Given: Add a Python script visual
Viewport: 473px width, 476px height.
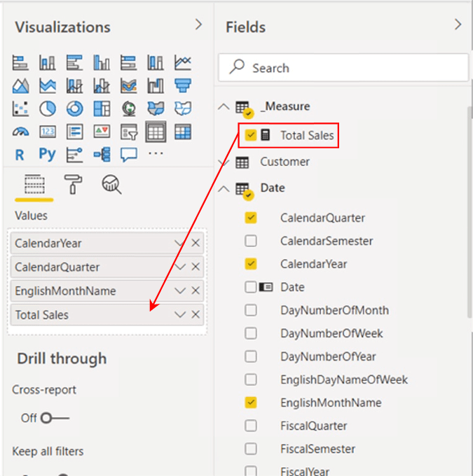Looking at the screenshot, I should pyautogui.click(x=48, y=154).
